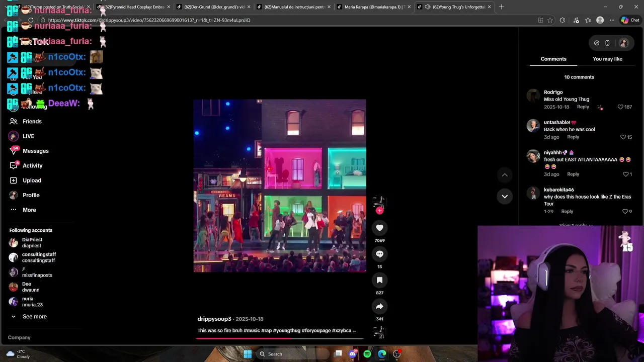
Task: Open Discord from the taskbar
Action: click(x=352, y=354)
